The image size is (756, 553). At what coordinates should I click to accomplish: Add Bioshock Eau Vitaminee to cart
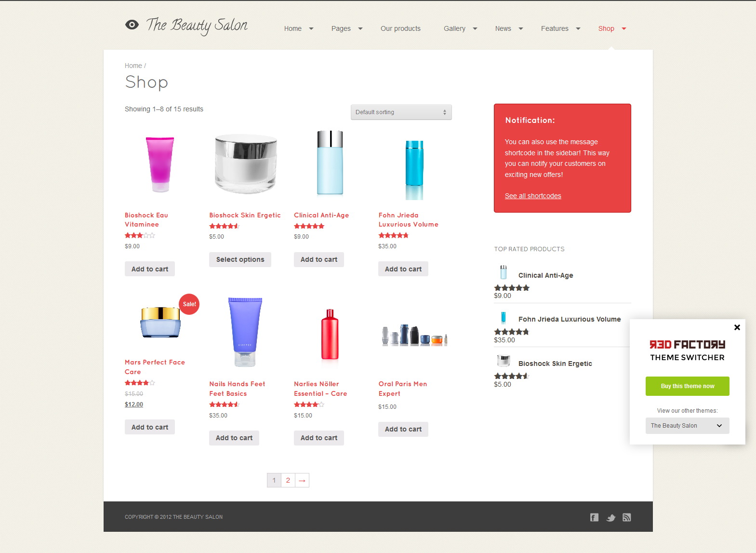pos(150,269)
